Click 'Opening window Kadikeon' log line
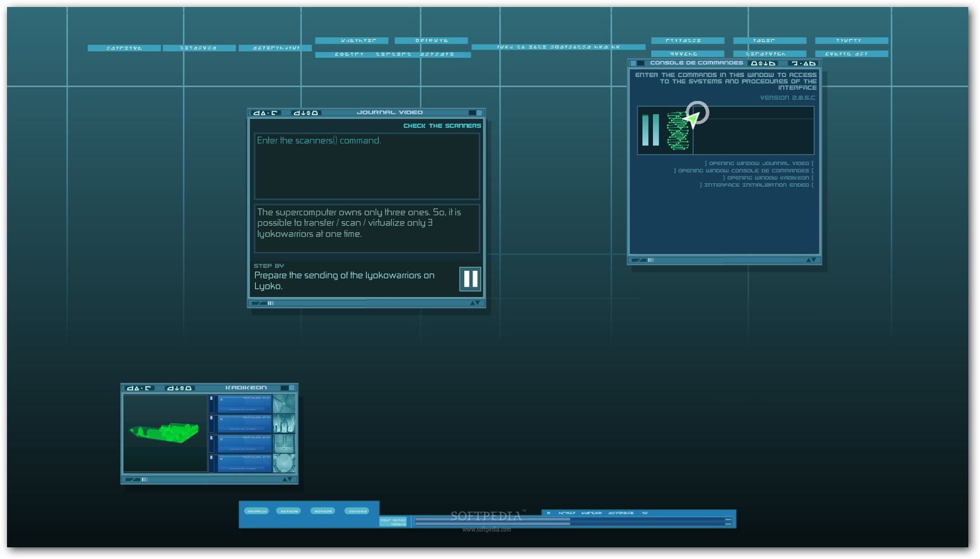 pos(768,177)
